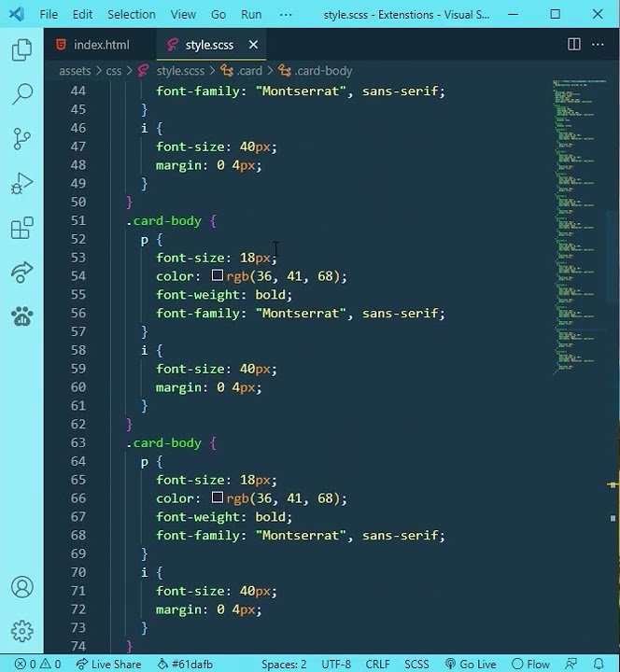Click line number 74

78,646
